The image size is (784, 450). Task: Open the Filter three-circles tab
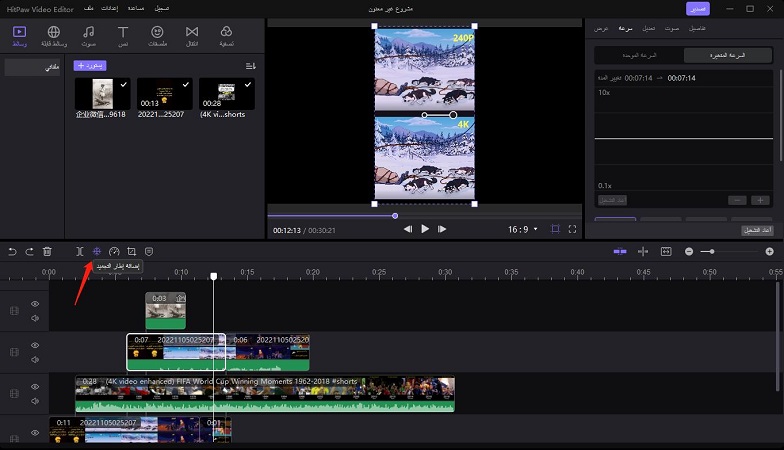pyautogui.click(x=226, y=36)
